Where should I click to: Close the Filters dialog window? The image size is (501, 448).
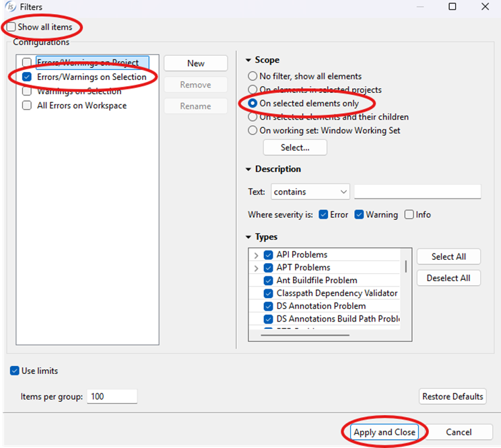(x=485, y=7)
